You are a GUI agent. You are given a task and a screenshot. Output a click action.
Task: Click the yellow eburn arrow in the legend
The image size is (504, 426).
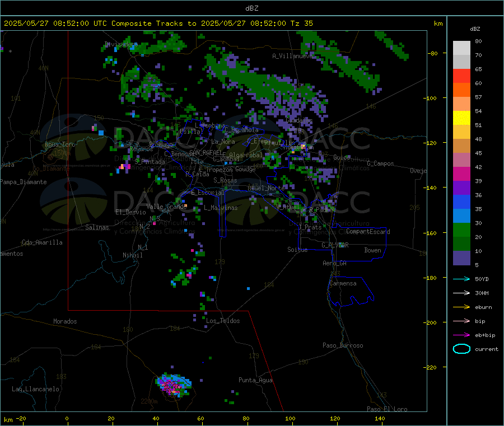pos(461,307)
